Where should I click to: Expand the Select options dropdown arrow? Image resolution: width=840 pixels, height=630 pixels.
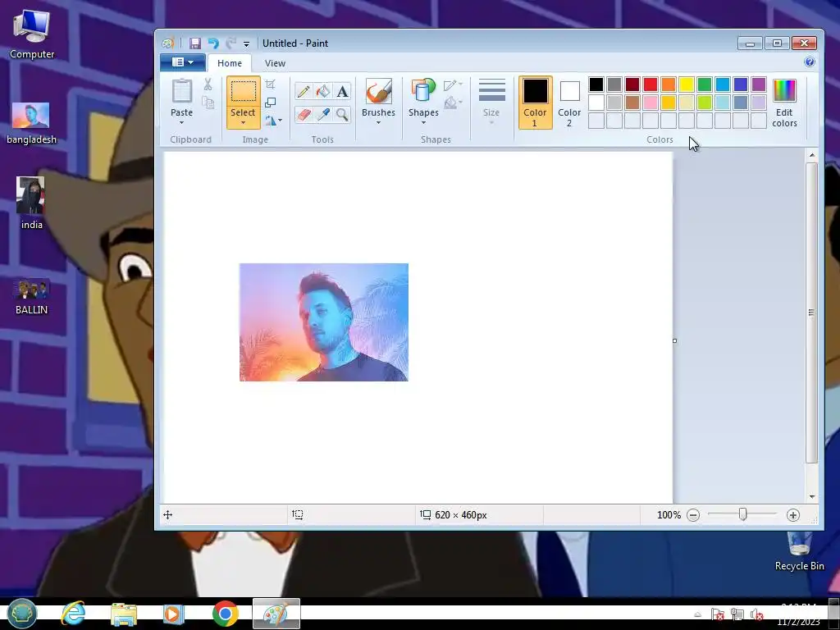(243, 123)
